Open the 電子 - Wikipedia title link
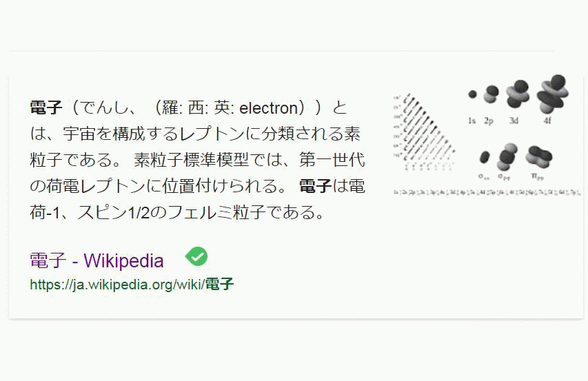588x381 pixels. coord(97,260)
